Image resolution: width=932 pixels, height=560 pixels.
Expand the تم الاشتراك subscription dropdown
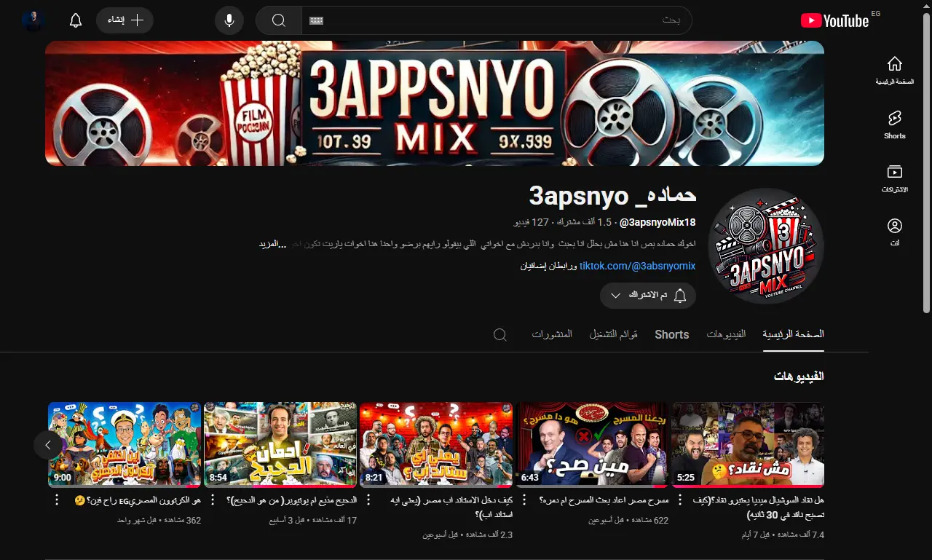coord(648,295)
